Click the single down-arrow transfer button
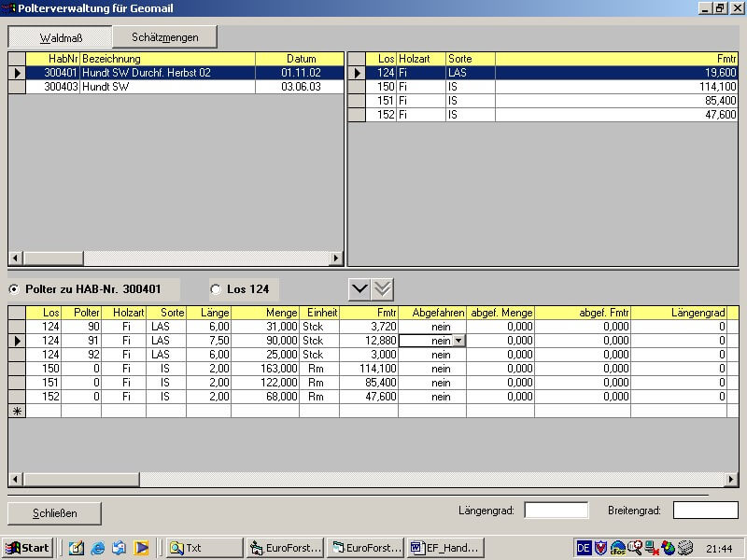This screenshot has width=747, height=560. pyautogui.click(x=359, y=289)
